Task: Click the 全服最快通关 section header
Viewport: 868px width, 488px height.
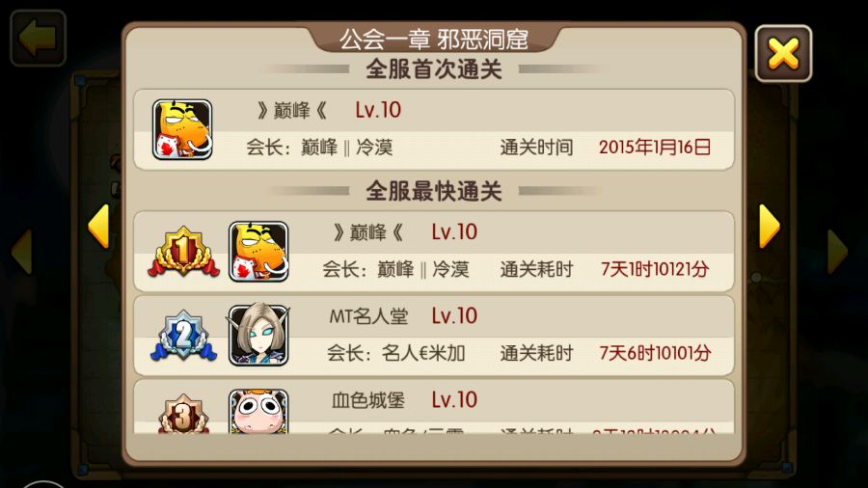Action: click(x=433, y=191)
